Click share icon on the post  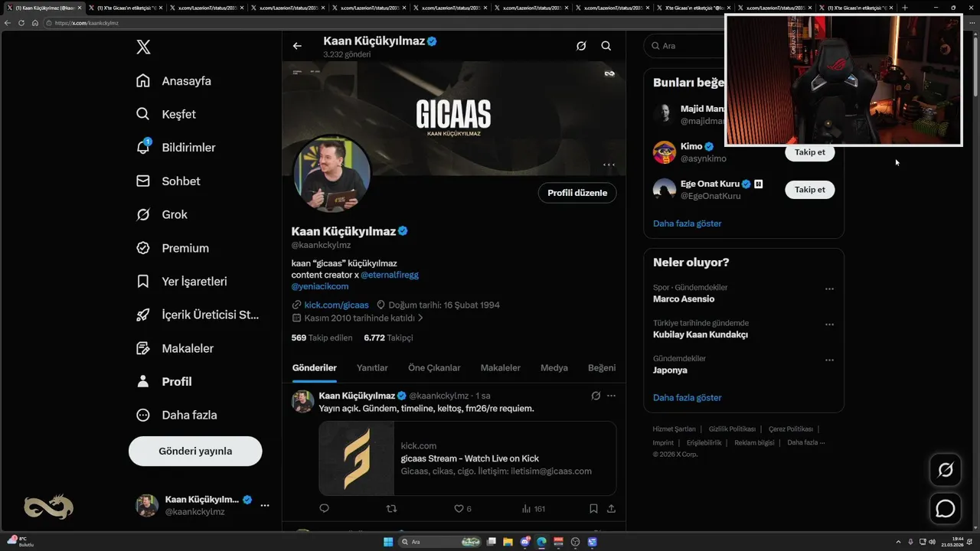pos(611,508)
